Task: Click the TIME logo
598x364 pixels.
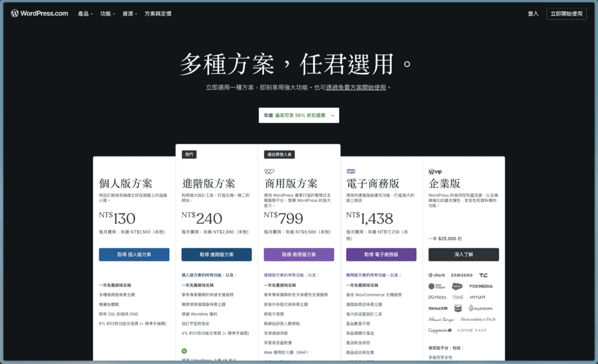Action: click(458, 297)
